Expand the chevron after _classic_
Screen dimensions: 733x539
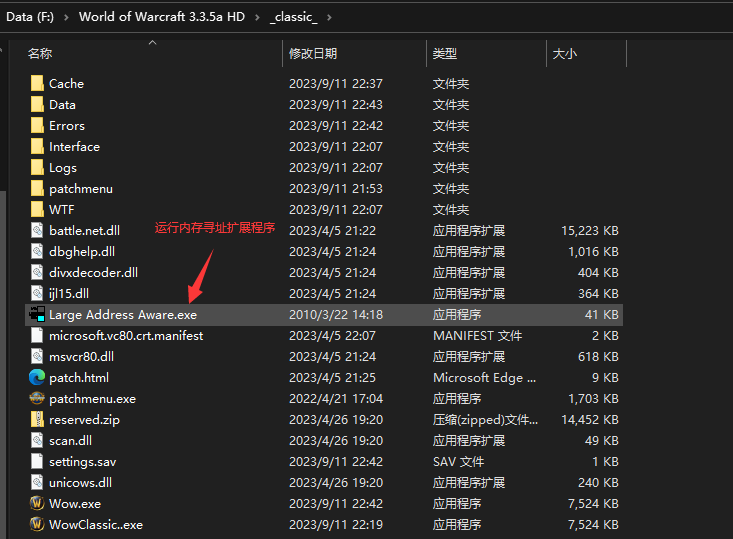(330, 17)
